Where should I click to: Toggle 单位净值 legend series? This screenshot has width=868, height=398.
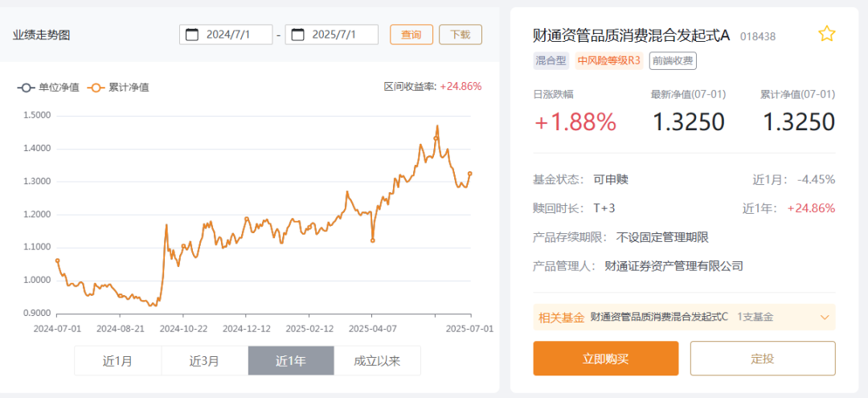point(48,87)
